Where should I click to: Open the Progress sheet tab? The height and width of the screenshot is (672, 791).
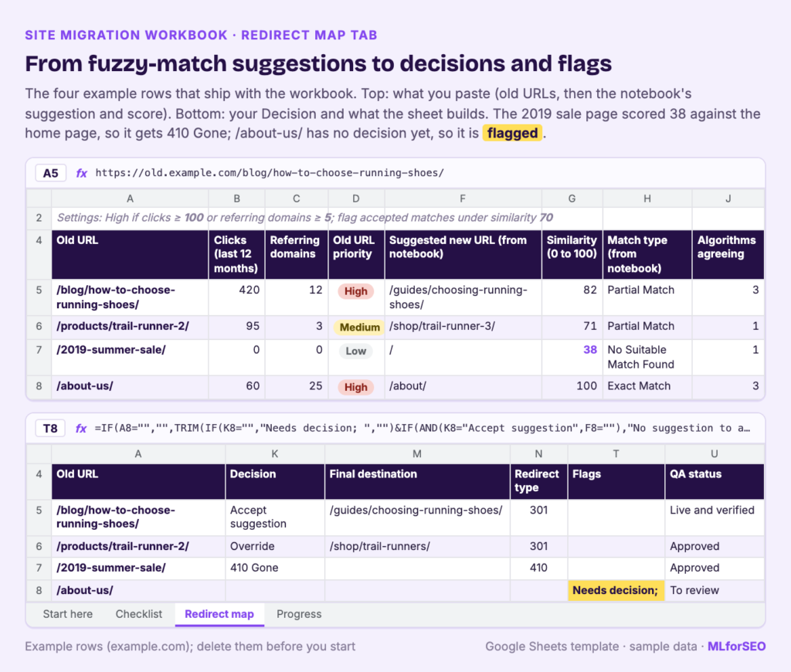(299, 614)
